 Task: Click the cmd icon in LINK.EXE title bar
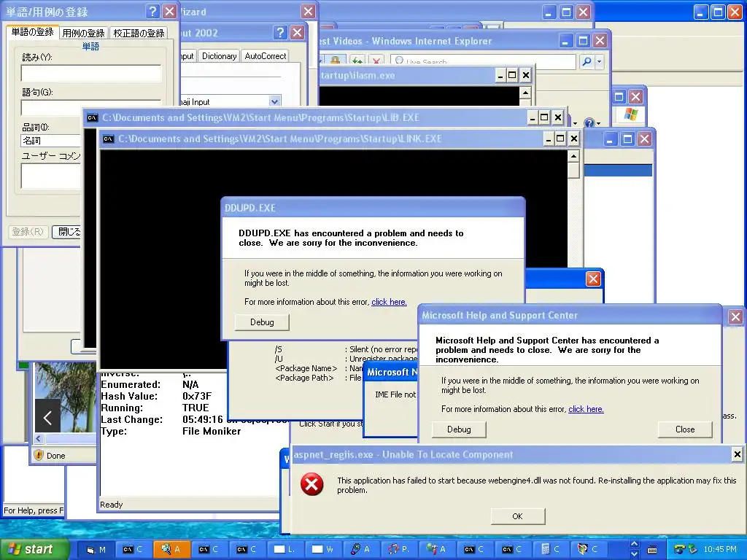click(109, 139)
